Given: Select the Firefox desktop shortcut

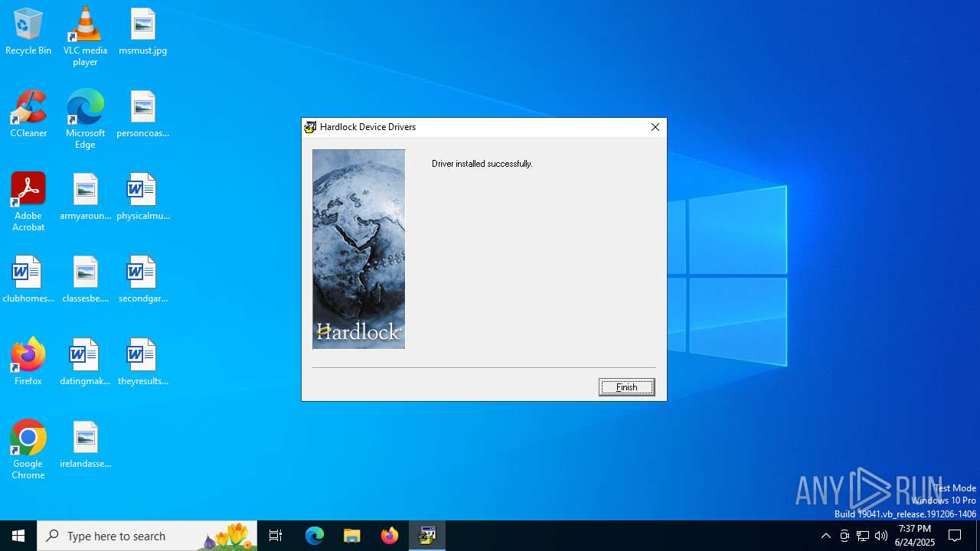Looking at the screenshot, I should [x=28, y=363].
